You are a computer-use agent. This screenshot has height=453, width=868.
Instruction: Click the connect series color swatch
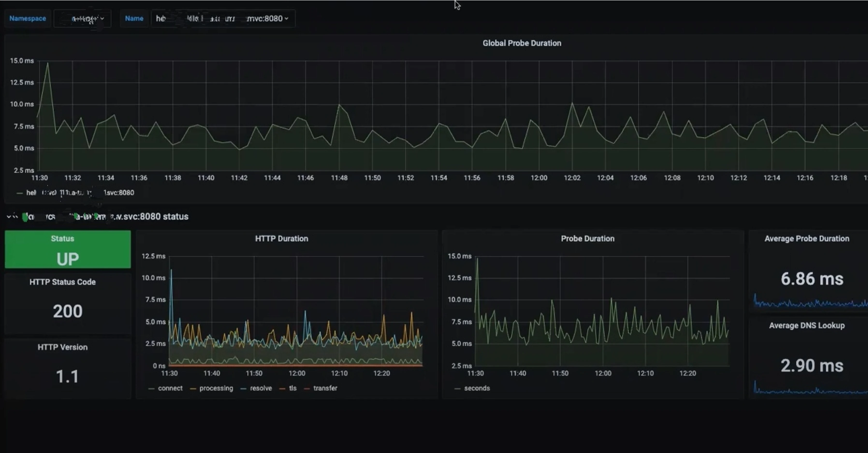(151, 388)
